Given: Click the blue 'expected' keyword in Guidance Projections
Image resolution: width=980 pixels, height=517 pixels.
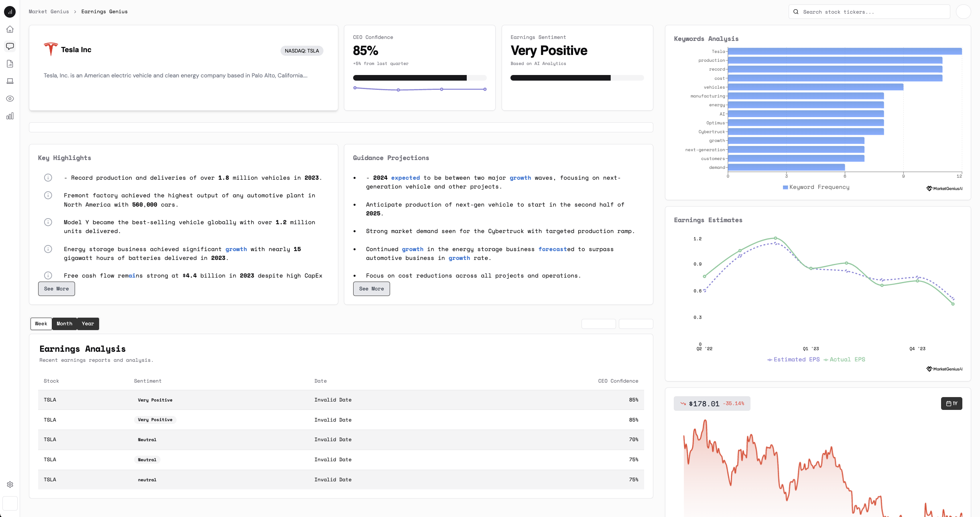Looking at the screenshot, I should (x=405, y=178).
